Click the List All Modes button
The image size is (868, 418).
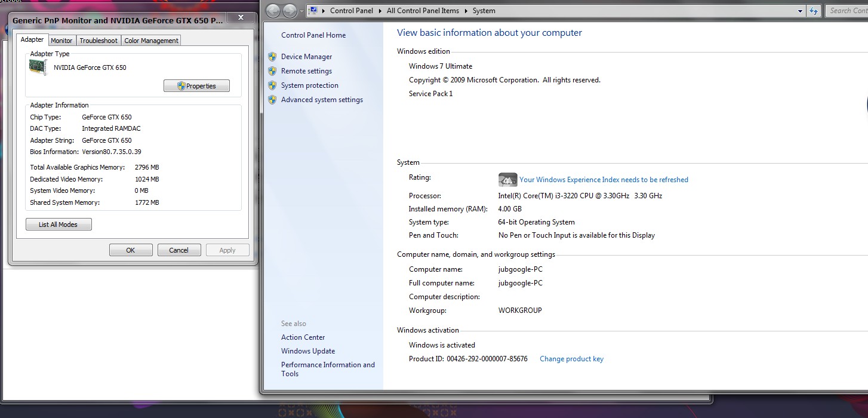(x=59, y=225)
